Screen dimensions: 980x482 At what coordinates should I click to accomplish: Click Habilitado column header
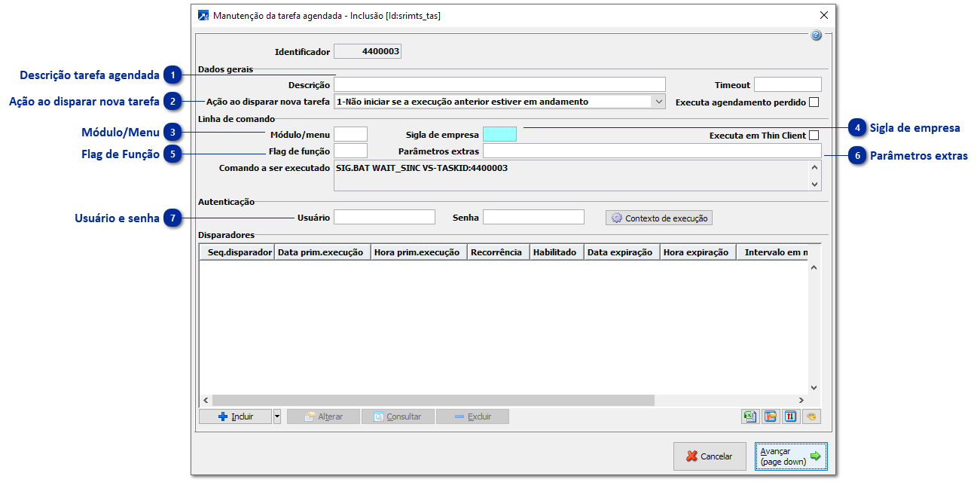[x=557, y=252]
